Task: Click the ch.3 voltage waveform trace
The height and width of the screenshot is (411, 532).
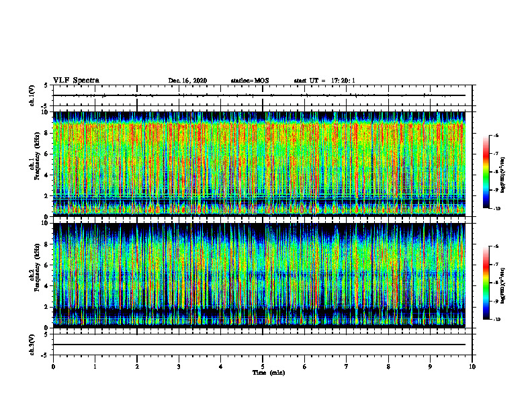Action: click(259, 345)
